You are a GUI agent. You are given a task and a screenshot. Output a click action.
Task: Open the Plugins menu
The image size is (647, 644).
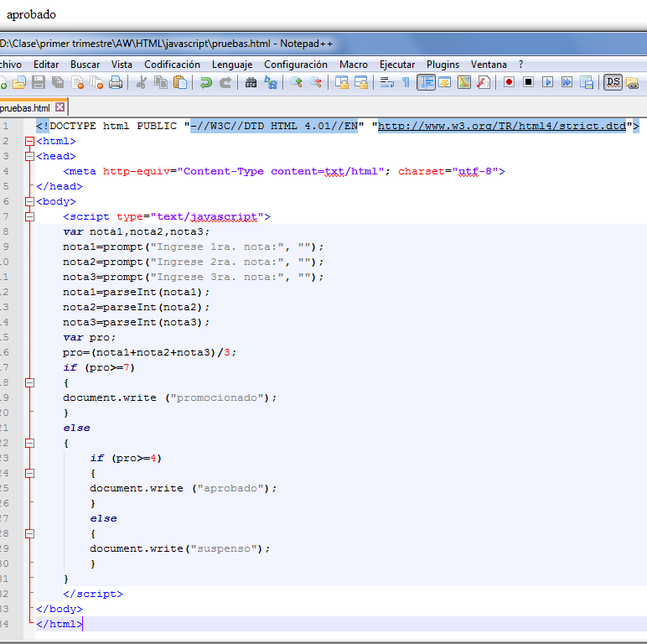coord(443,65)
